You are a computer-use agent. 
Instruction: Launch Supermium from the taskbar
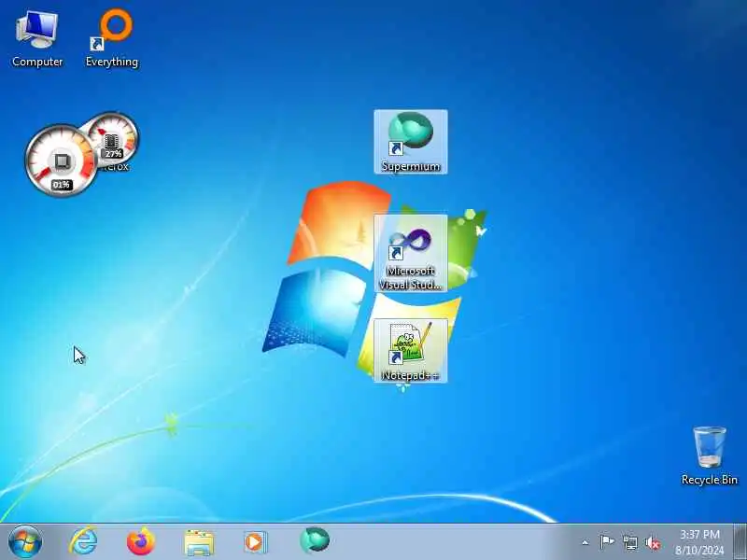tap(315, 540)
